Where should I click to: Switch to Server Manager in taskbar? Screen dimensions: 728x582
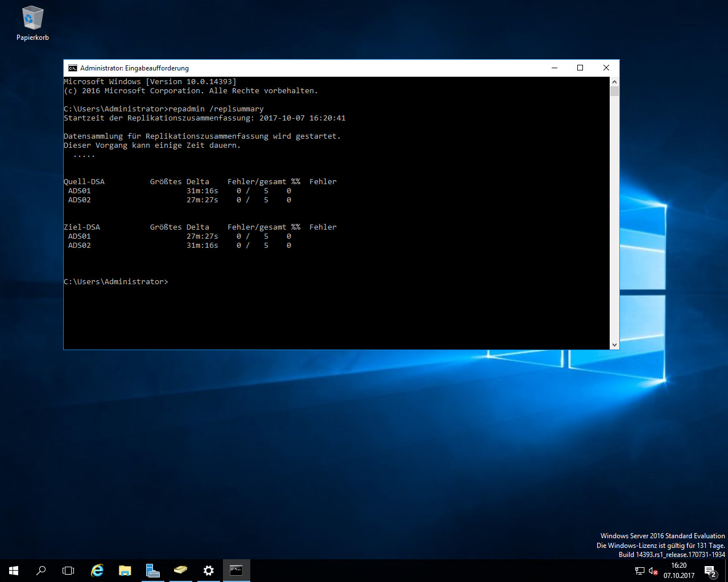[152, 570]
